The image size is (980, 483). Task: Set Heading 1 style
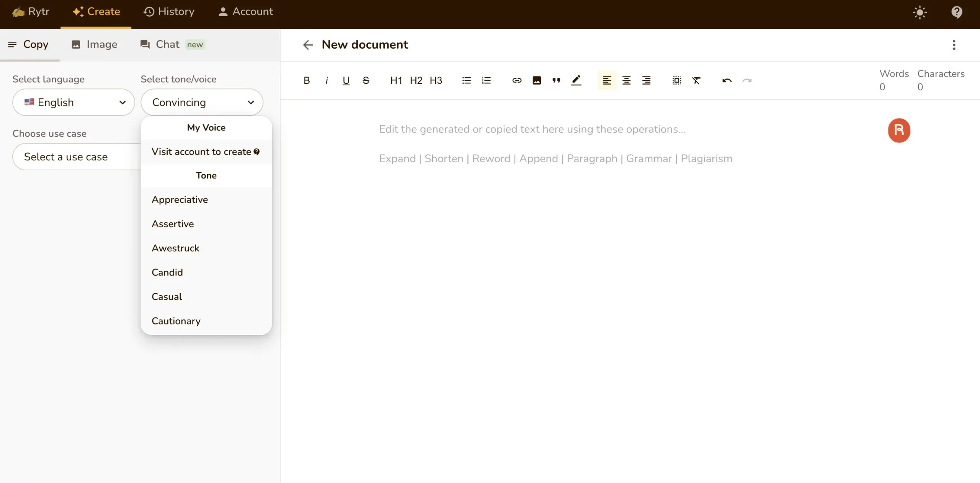396,80
